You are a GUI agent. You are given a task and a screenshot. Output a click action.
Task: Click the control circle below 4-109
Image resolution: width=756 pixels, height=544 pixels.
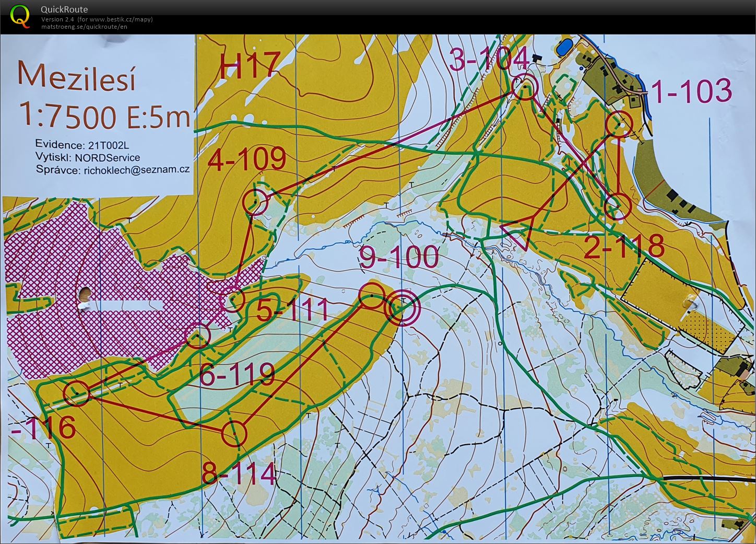(x=256, y=201)
